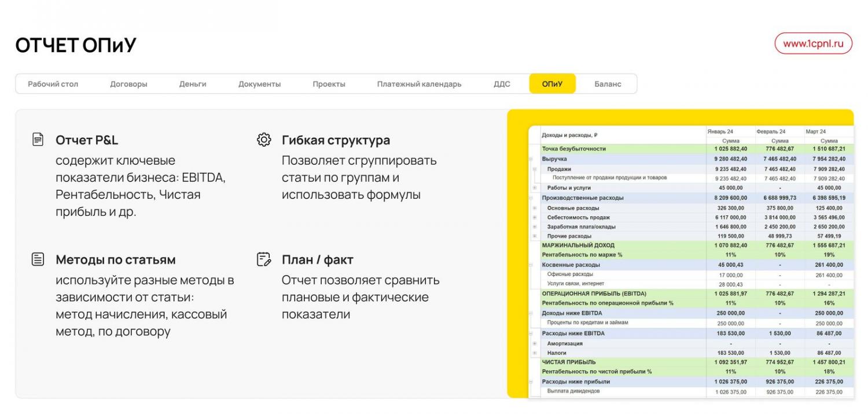Expand the Прочие расходы row
Viewport: 868px width, 414px height.
535,236
